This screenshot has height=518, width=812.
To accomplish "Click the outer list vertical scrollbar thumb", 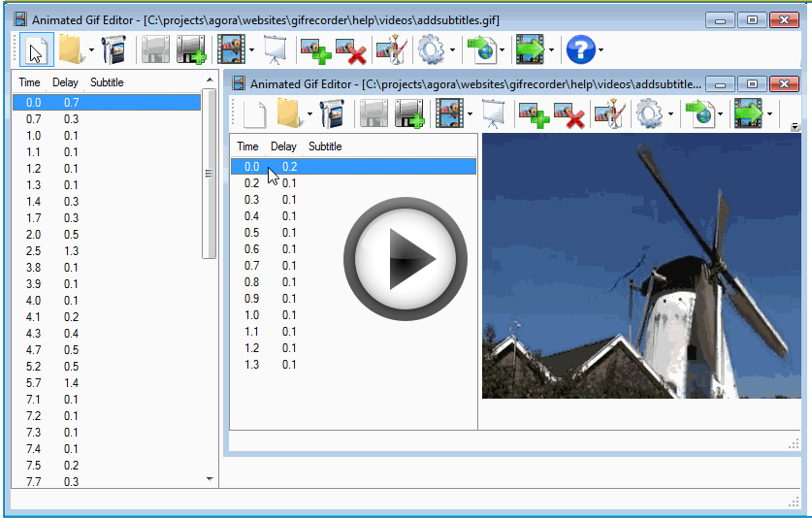I will tap(209, 174).
